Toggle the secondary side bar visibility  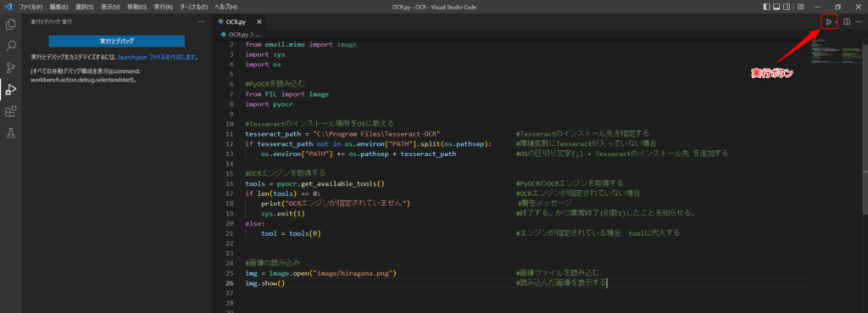(787, 7)
